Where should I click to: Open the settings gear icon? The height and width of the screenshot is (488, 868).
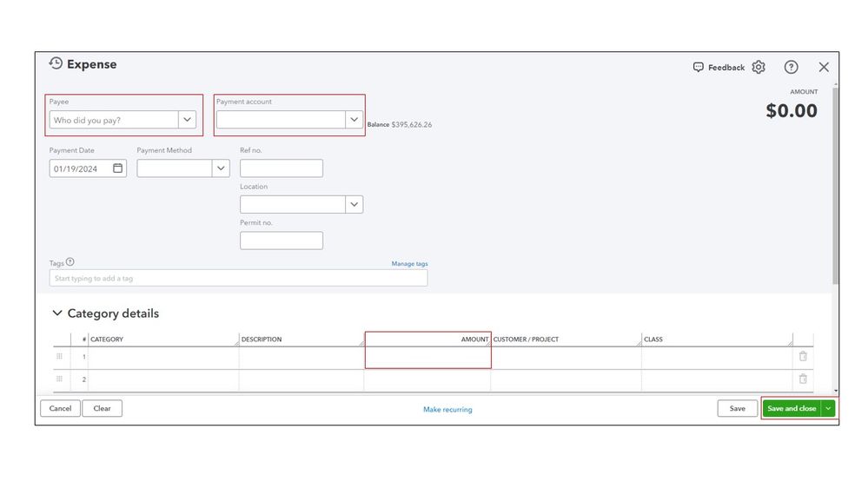[x=759, y=67]
